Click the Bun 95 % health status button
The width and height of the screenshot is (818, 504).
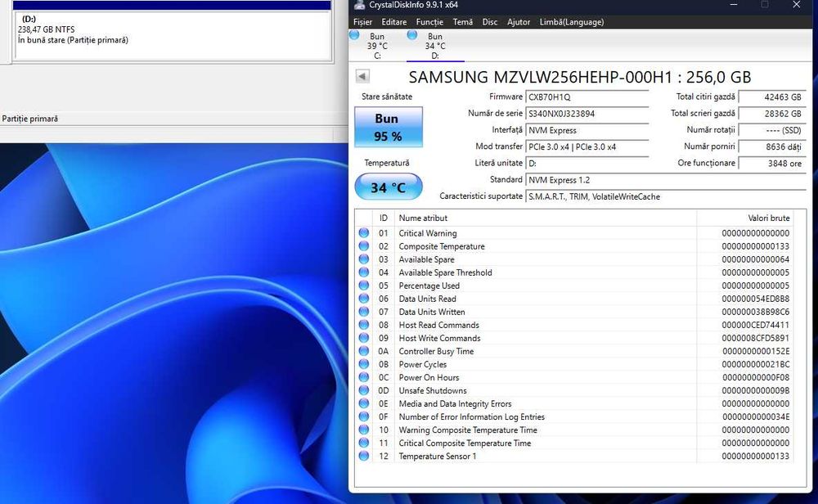388,128
